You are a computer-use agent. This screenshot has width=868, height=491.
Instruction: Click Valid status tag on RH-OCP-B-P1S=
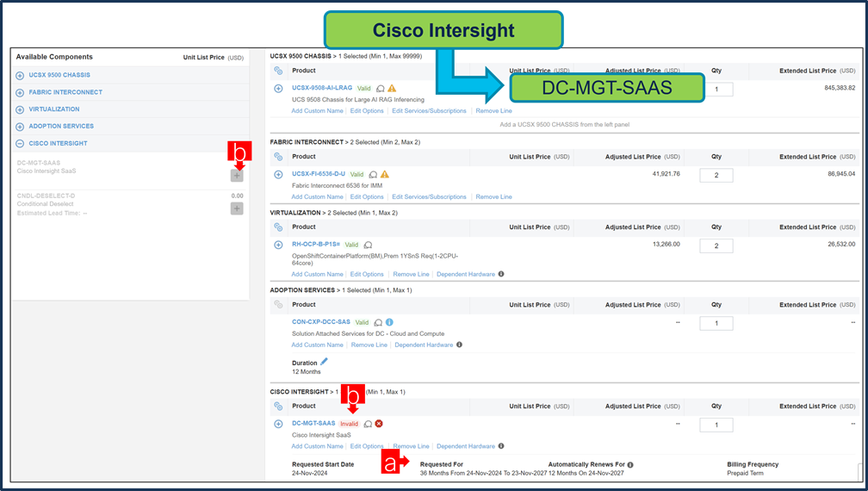(x=351, y=245)
